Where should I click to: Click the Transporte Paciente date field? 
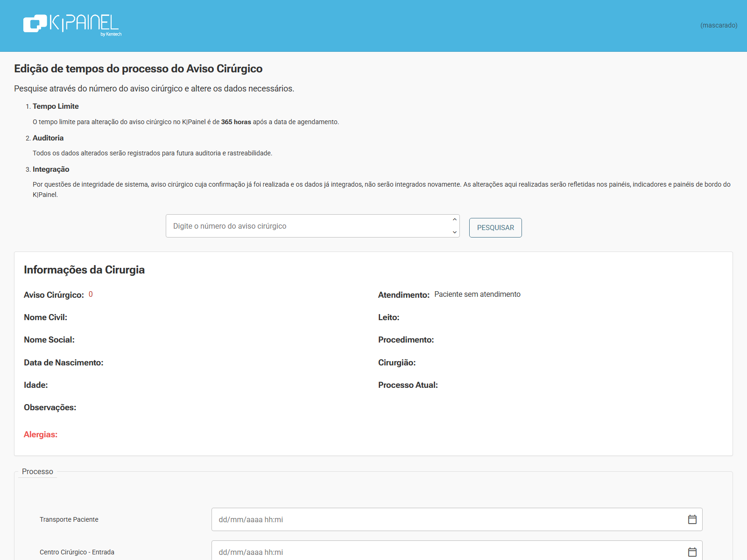coord(457,519)
